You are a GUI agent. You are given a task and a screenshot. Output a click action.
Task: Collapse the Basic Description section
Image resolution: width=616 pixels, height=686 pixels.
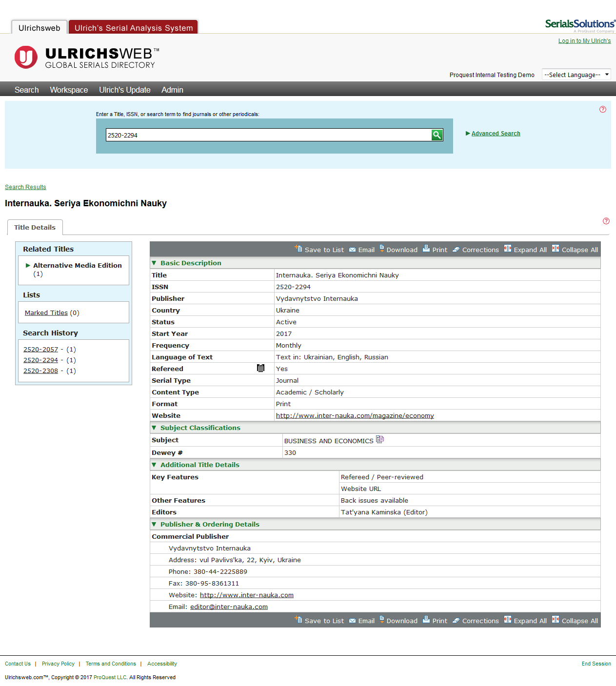coord(154,263)
